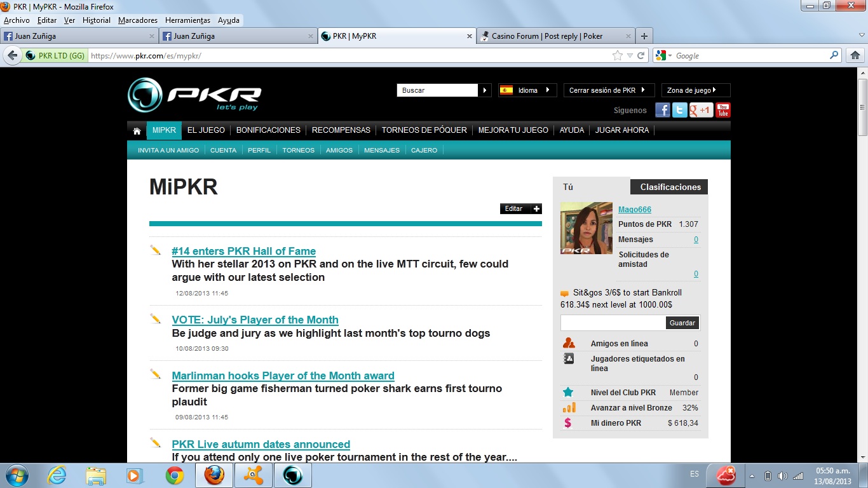This screenshot has height=488, width=868.
Task: Click the home icon in PKR navigation bar
Action: [137, 131]
